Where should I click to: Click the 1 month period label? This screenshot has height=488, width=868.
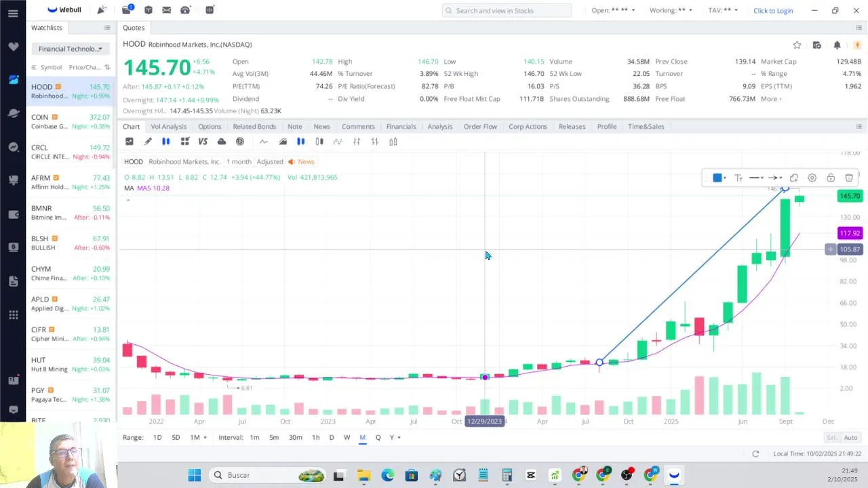tap(239, 161)
